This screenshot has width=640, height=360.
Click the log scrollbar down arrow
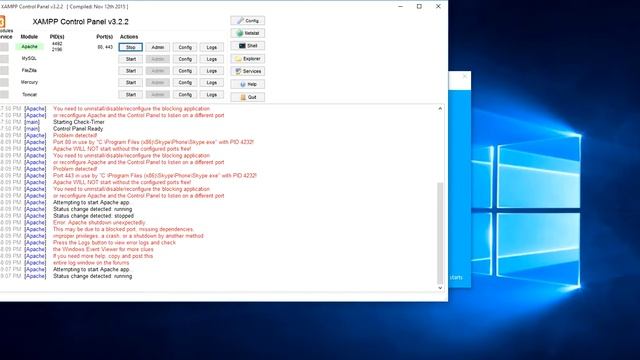click(440, 288)
